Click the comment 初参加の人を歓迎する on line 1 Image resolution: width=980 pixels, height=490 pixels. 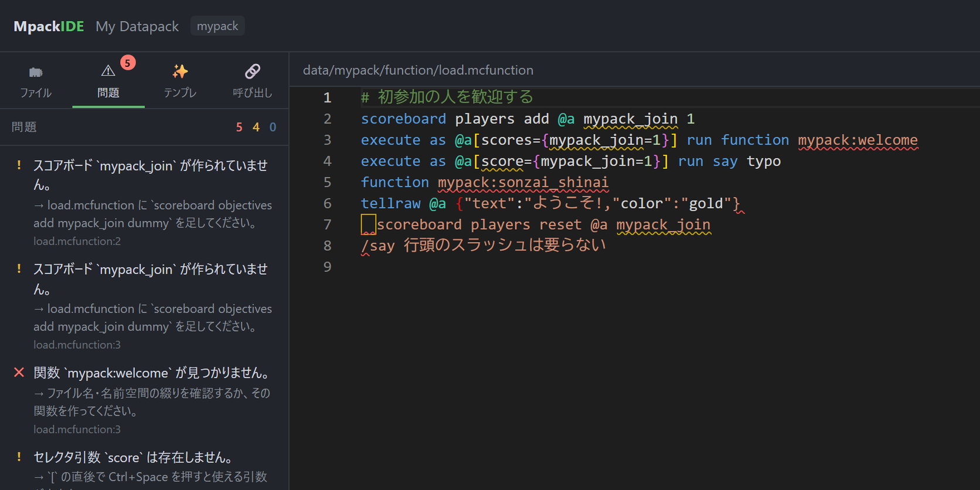455,97
